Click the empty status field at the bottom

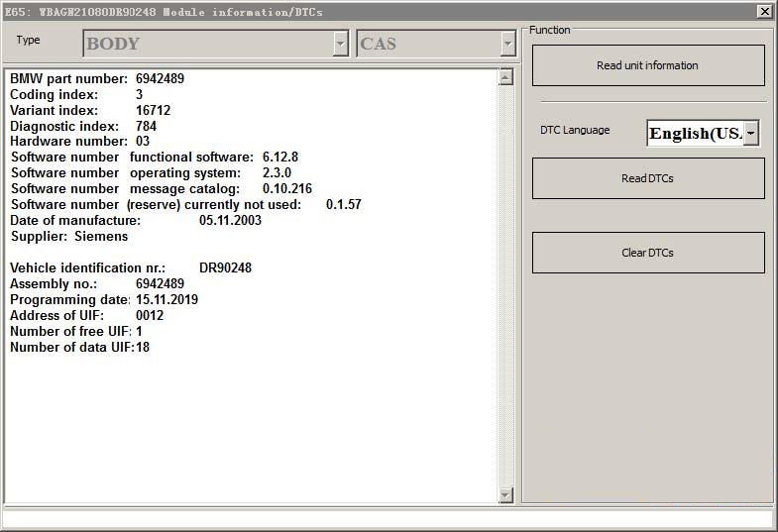point(388,519)
